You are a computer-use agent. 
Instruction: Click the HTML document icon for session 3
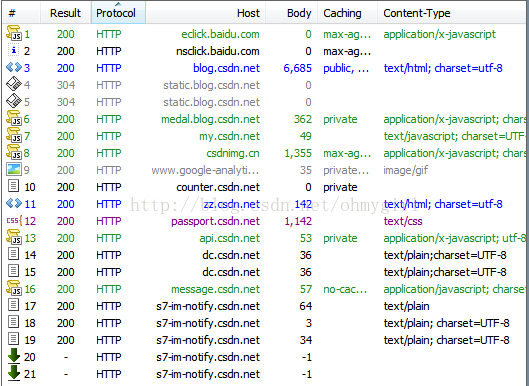tap(14, 67)
